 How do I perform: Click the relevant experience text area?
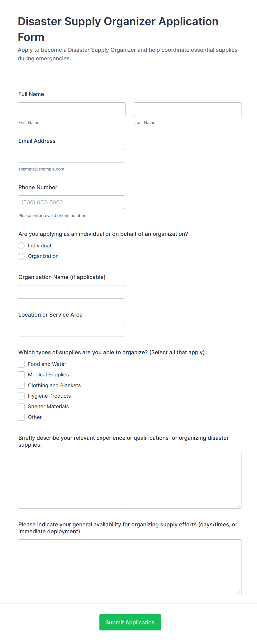[x=129, y=480]
